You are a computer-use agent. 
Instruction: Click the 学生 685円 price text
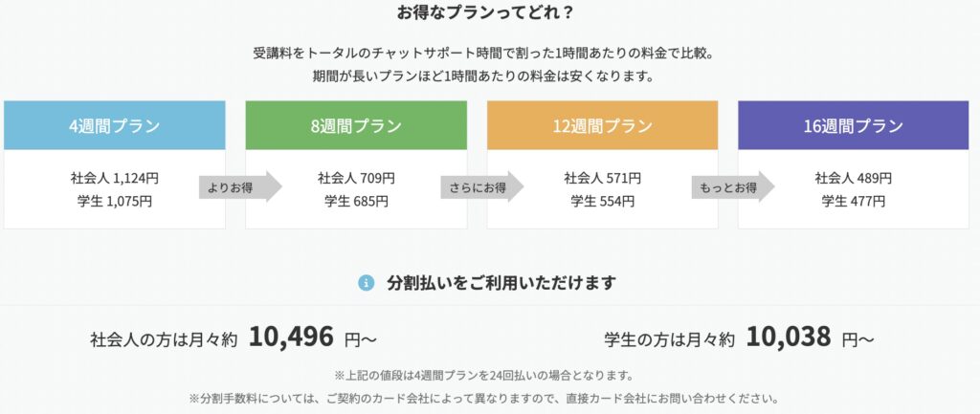point(356,202)
